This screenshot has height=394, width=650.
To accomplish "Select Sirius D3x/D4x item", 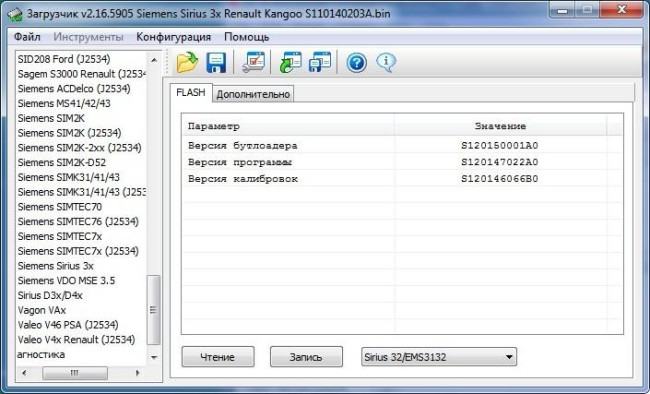I will 50,296.
